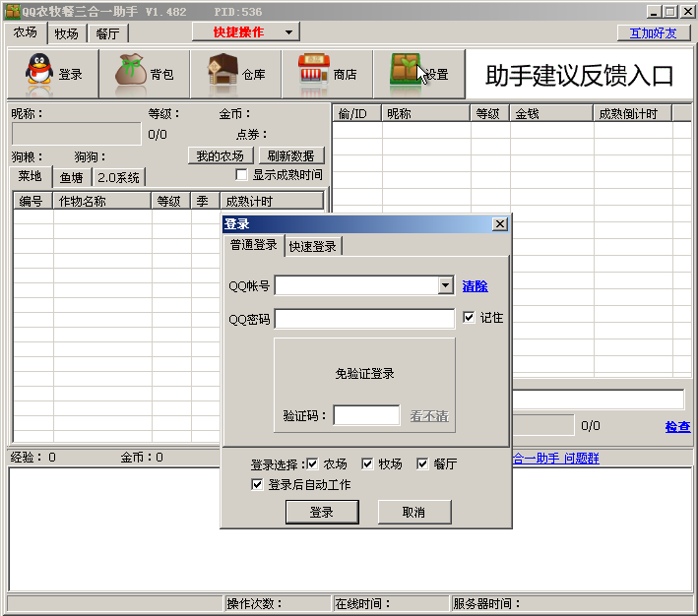698x616 pixels.
Task: Click the 成熟倒计时 column header
Action: click(633, 113)
